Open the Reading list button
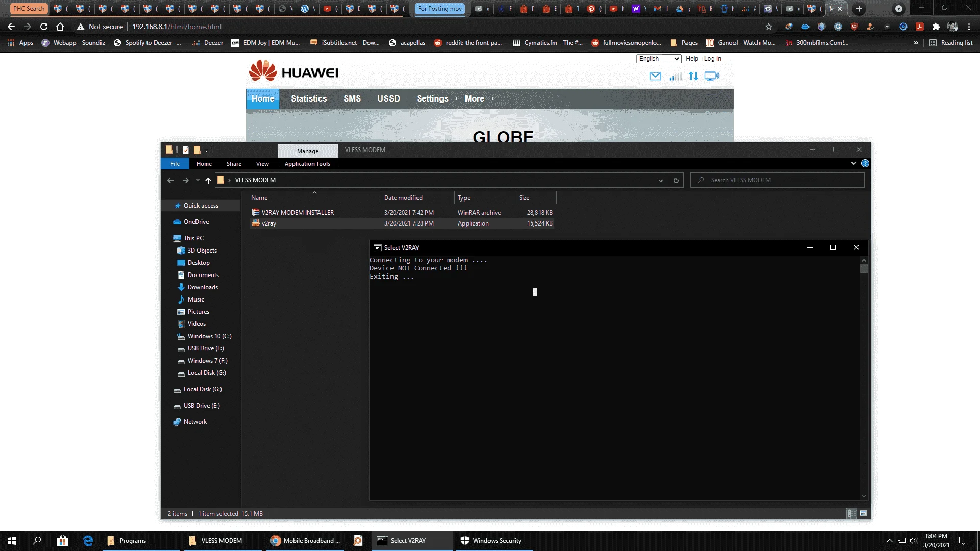 (x=951, y=43)
